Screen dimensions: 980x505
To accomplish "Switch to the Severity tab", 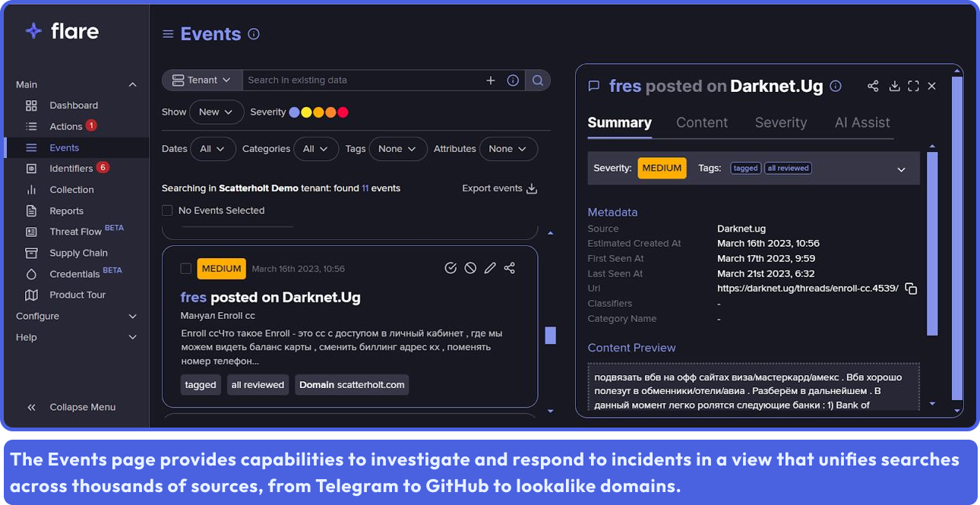I will tap(781, 123).
